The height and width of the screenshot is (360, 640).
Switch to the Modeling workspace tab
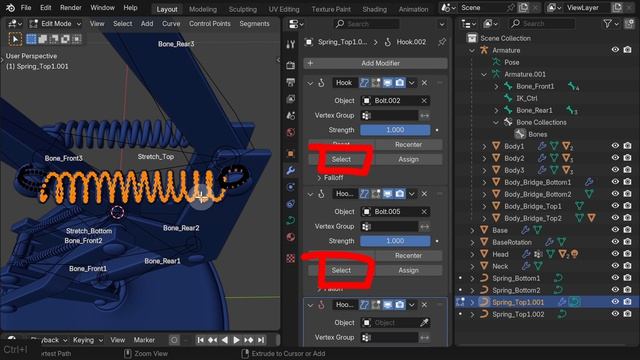203,9
